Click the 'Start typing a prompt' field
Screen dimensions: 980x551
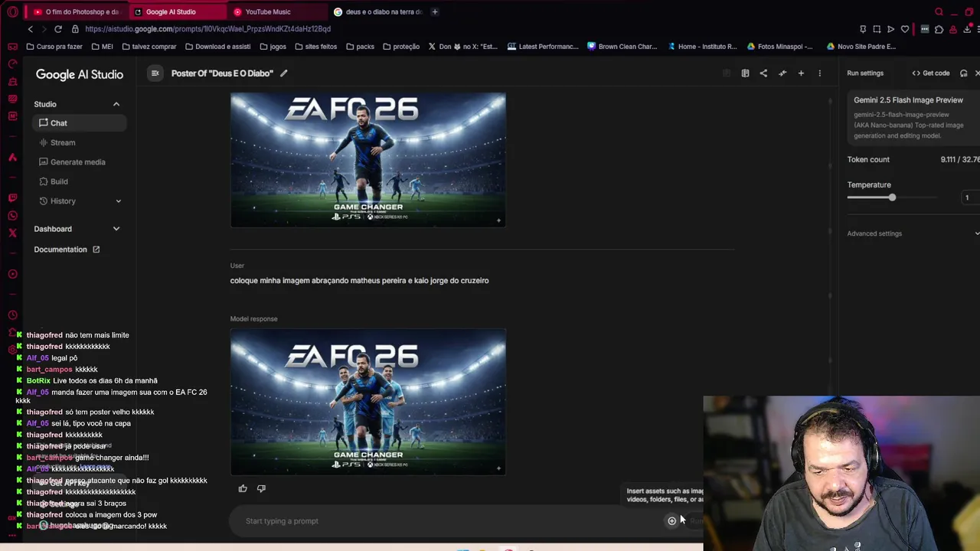click(x=452, y=521)
